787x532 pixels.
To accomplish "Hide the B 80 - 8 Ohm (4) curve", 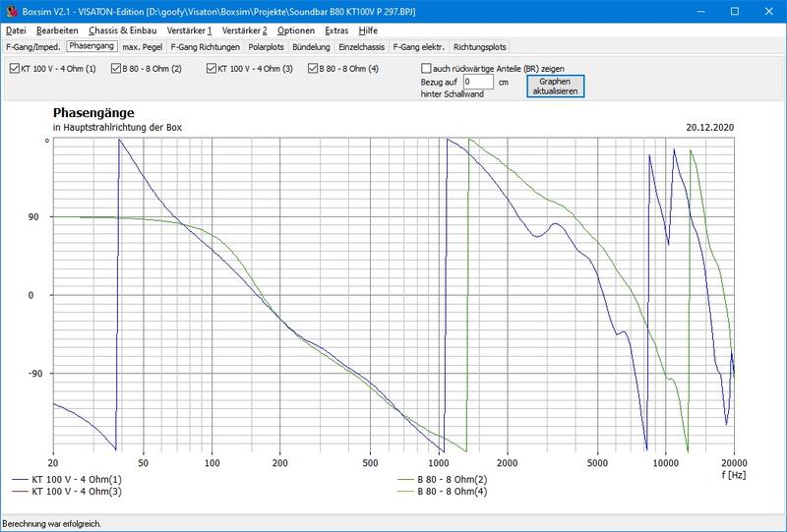I will tap(314, 69).
